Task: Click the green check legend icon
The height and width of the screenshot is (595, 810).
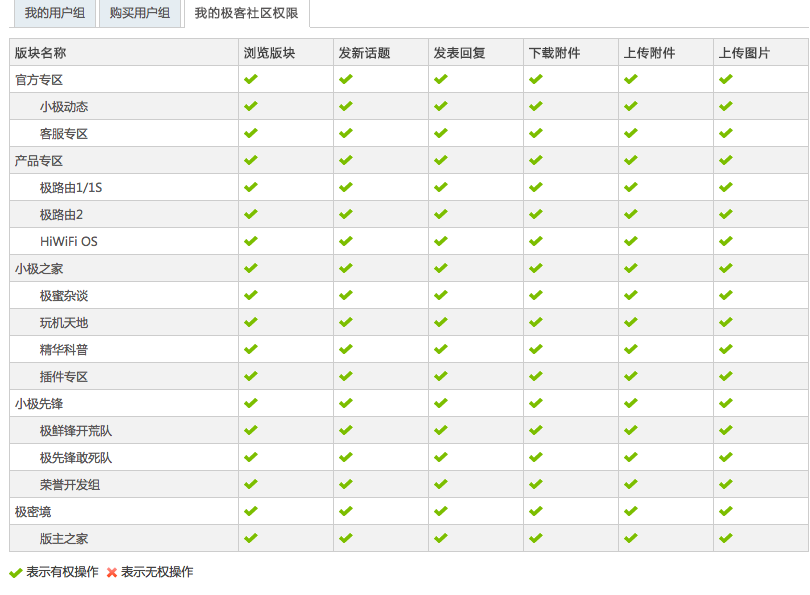Action: (15, 572)
